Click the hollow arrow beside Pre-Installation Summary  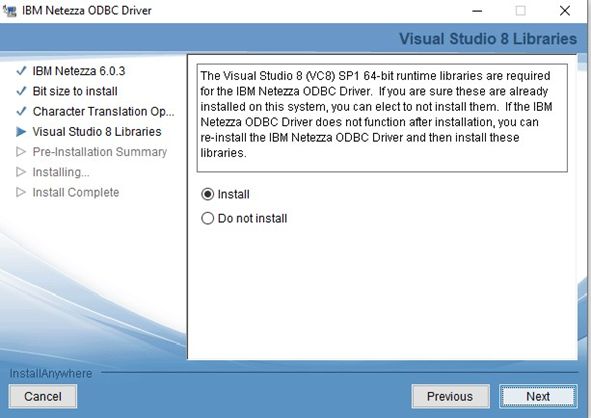pos(21,152)
